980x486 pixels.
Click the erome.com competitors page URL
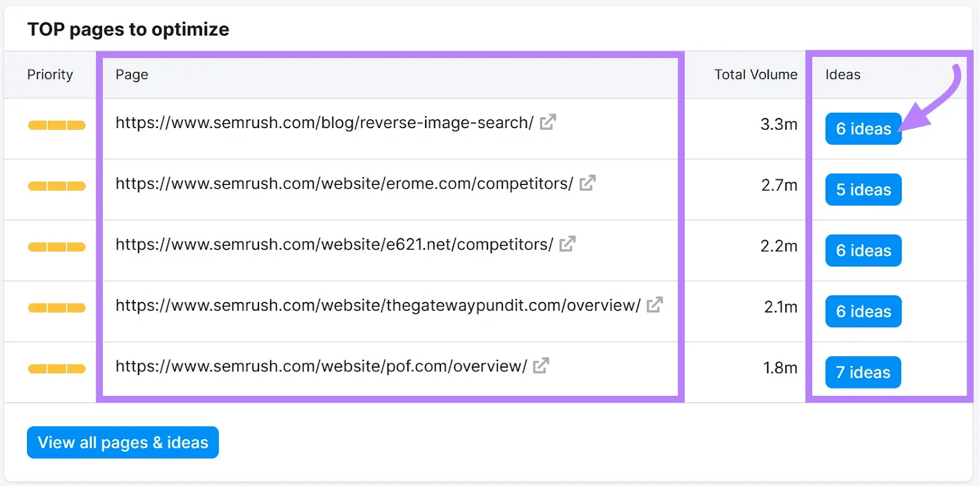pyautogui.click(x=344, y=184)
